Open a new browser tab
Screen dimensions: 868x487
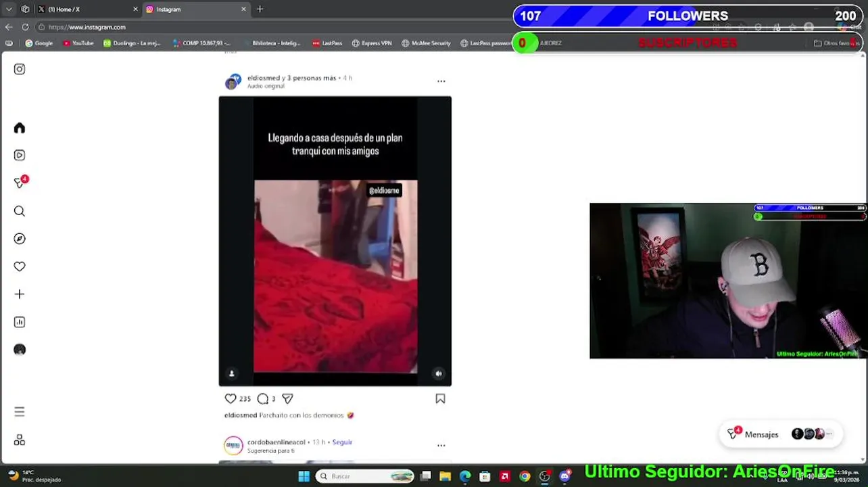(x=260, y=9)
